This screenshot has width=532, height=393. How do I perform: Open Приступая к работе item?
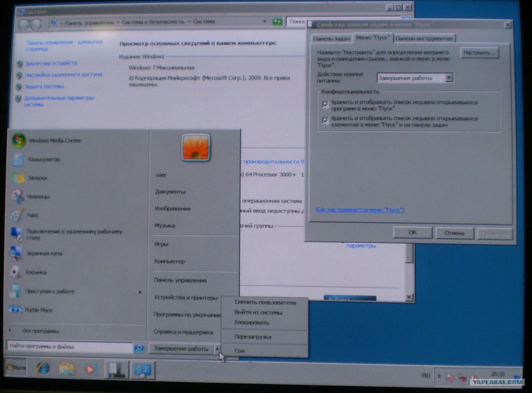pyautogui.click(x=49, y=291)
